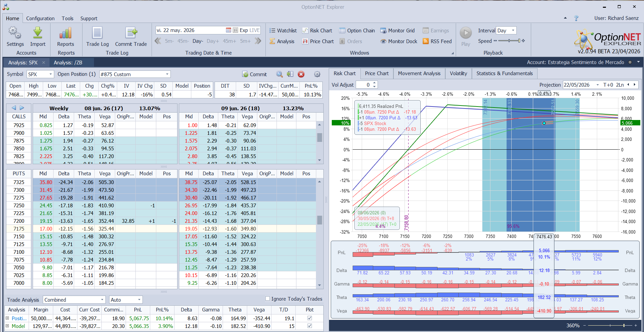Click the account status circle indicator

[630, 62]
